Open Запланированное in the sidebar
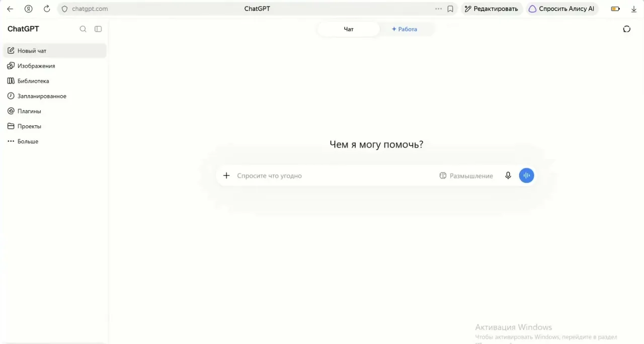The image size is (644, 344). click(x=55, y=96)
